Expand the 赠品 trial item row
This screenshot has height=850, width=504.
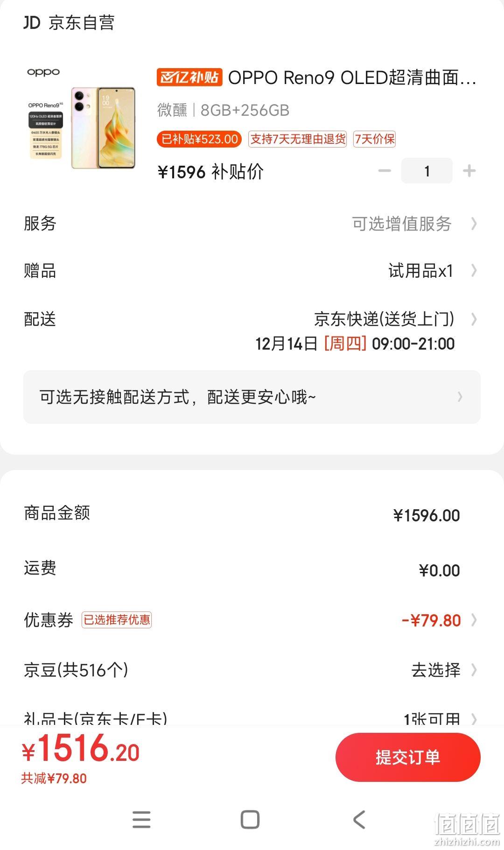[x=252, y=271]
